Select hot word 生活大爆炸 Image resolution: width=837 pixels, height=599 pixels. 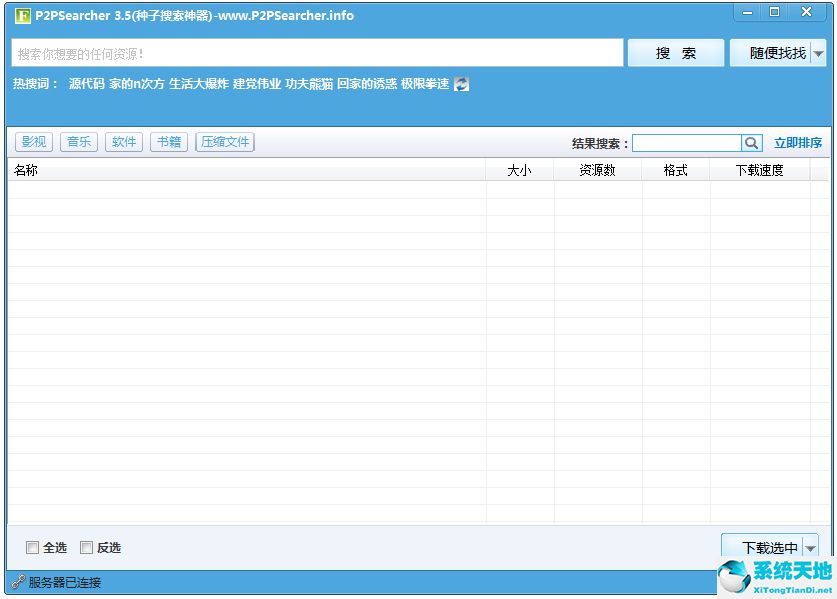point(199,84)
